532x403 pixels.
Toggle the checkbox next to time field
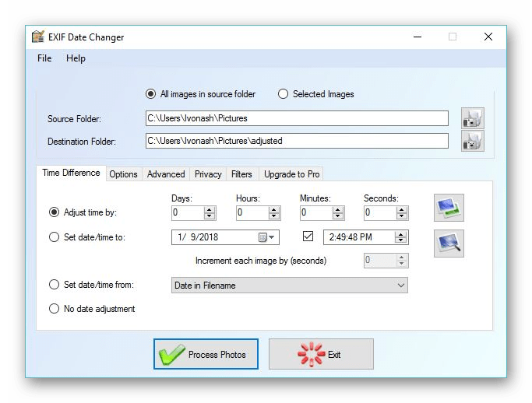308,237
